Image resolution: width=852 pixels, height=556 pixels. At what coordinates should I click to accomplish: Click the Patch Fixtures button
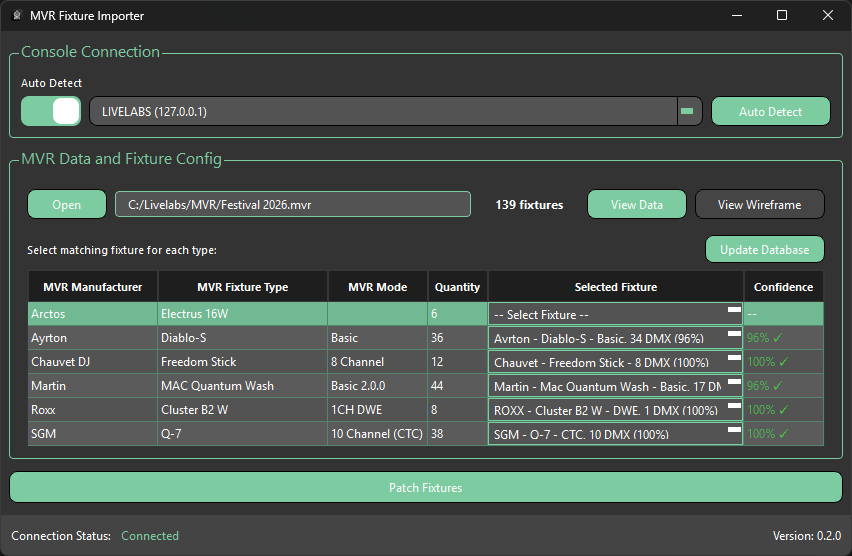click(426, 488)
